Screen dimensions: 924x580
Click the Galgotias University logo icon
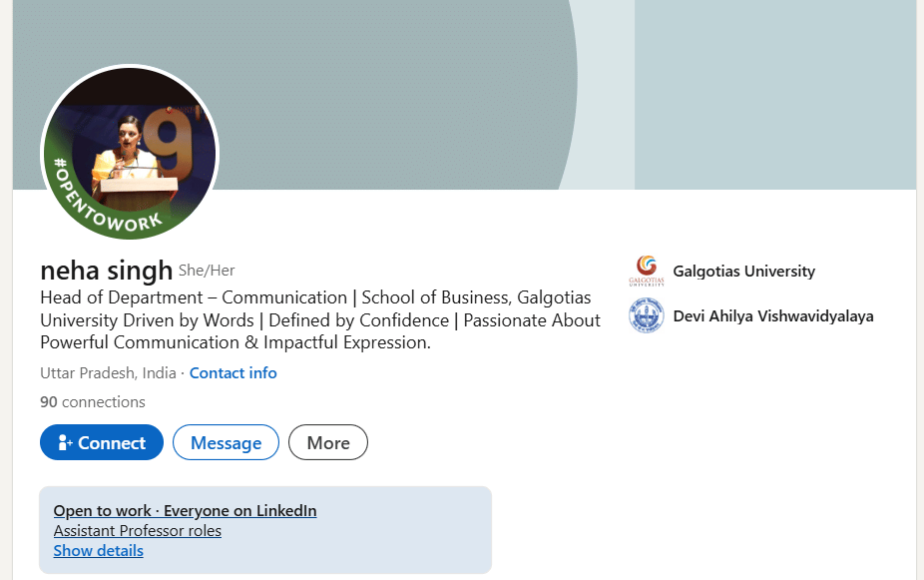tap(647, 271)
